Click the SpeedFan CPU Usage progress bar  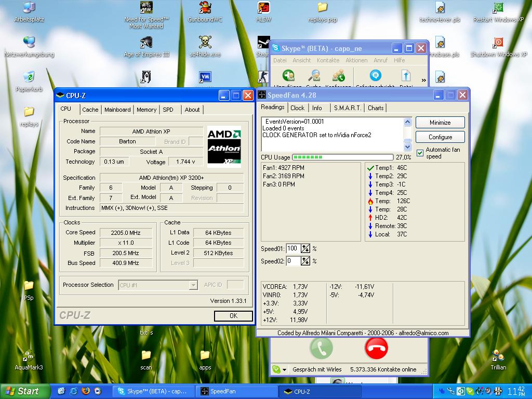(x=343, y=157)
